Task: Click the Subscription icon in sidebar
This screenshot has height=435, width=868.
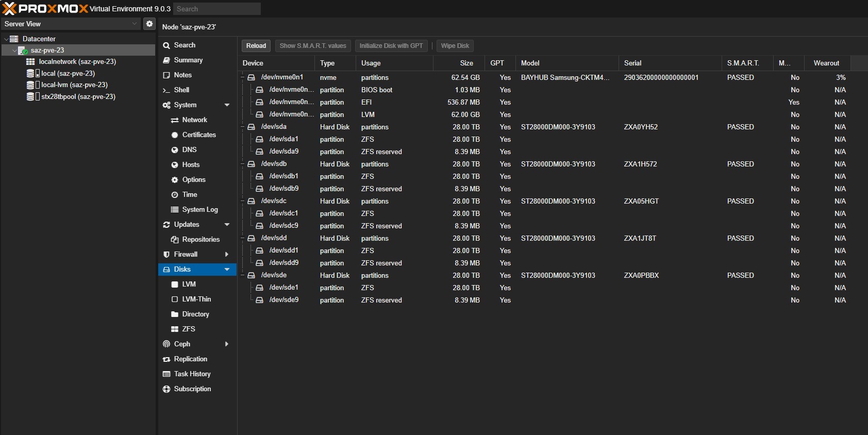Action: pyautogui.click(x=166, y=389)
